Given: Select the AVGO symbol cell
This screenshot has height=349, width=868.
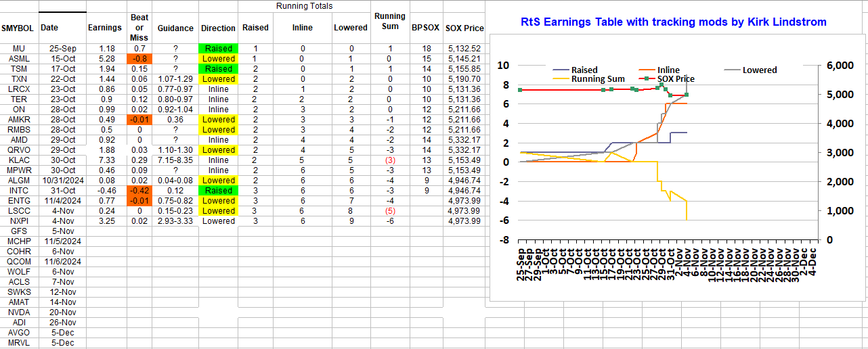Looking at the screenshot, I should pyautogui.click(x=19, y=333).
